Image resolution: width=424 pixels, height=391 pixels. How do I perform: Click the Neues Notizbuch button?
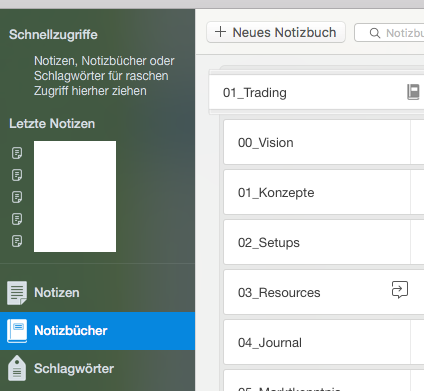(276, 32)
